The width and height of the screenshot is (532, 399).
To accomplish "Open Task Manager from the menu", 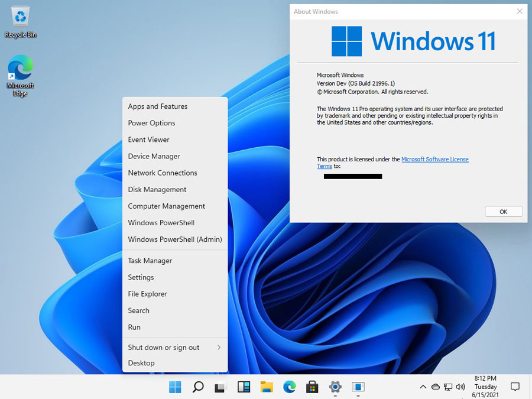I will [x=150, y=261].
